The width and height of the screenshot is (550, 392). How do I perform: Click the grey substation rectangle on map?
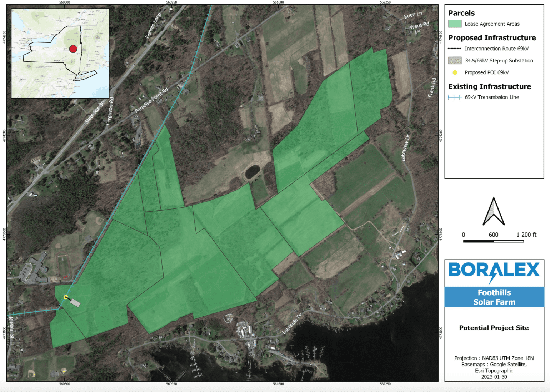[x=75, y=303]
